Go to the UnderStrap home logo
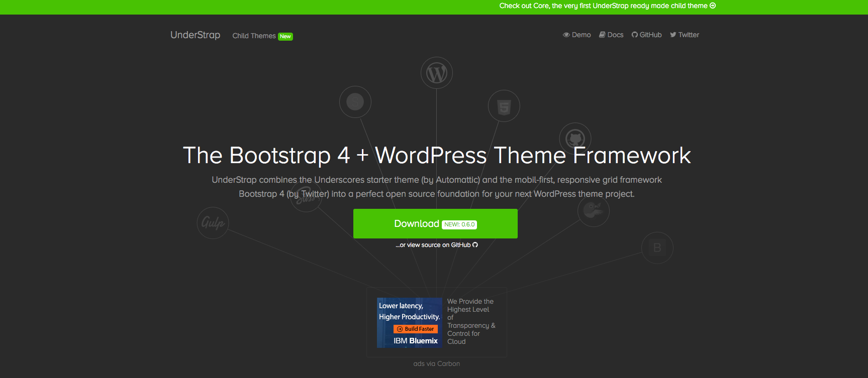Image resolution: width=868 pixels, height=378 pixels. 196,35
